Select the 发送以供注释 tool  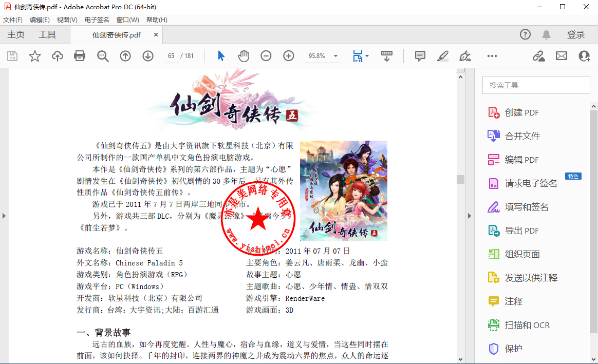pyautogui.click(x=522, y=278)
